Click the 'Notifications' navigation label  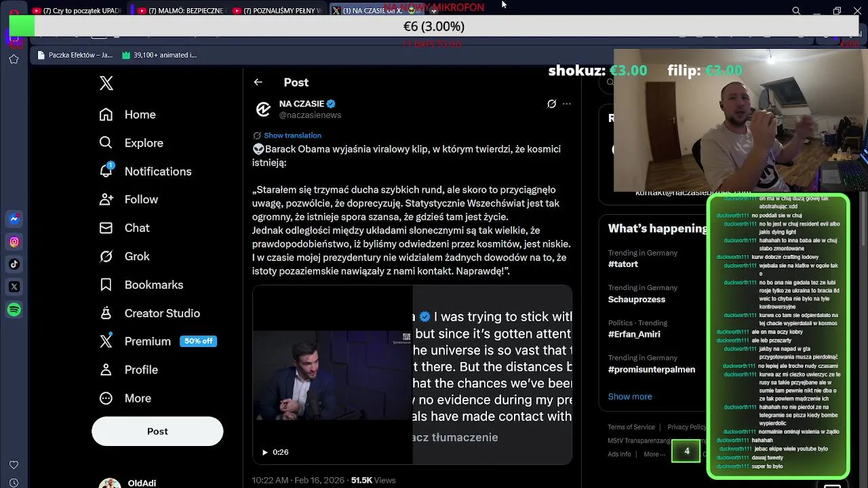158,171
